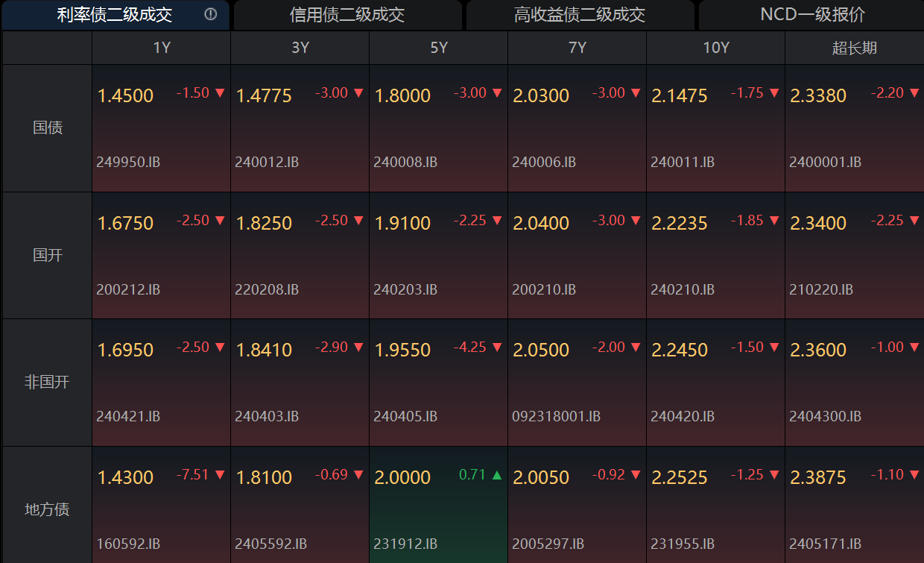Click bond code 249950.IB

click(x=128, y=162)
